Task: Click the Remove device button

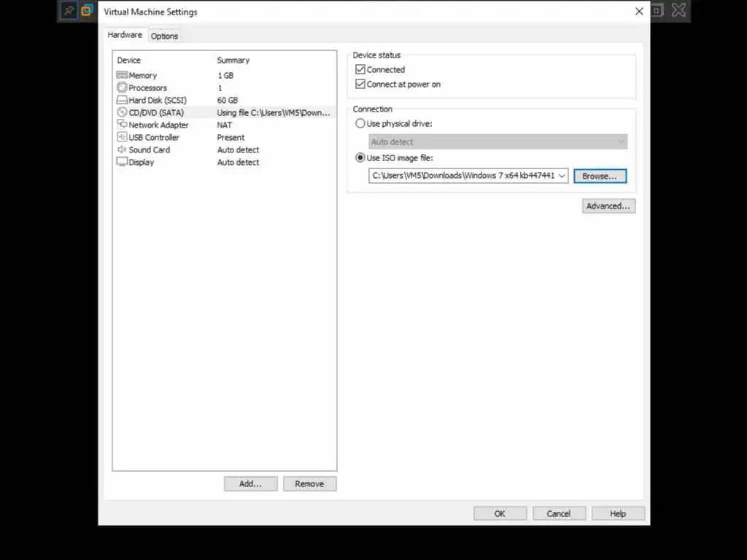Action: tap(309, 484)
